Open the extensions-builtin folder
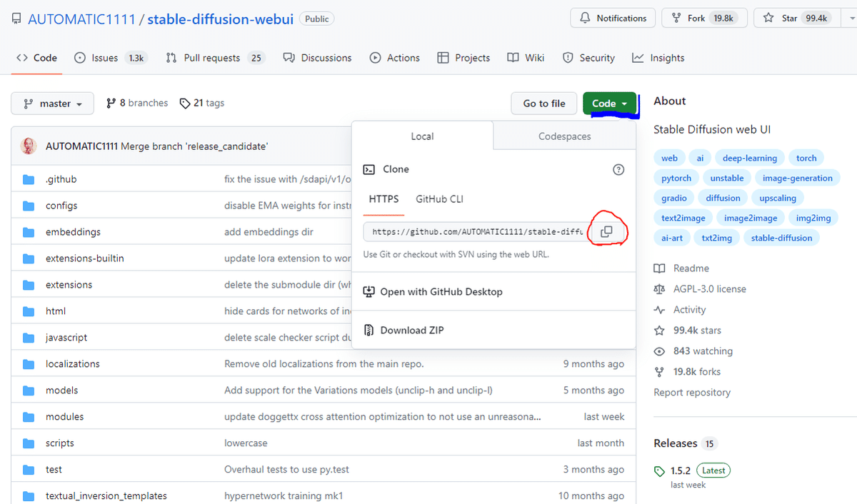This screenshot has height=504, width=857. click(85, 258)
